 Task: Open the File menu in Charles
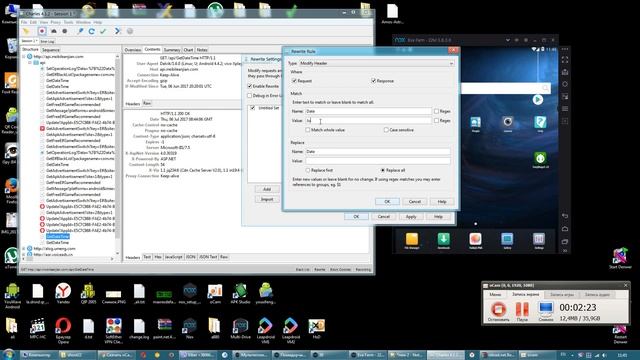24,22
